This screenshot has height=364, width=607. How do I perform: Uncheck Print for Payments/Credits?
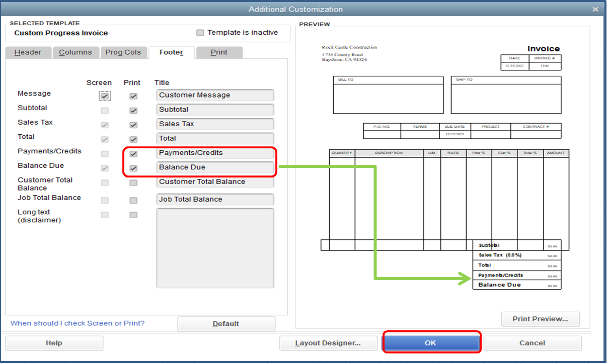pyautogui.click(x=133, y=153)
